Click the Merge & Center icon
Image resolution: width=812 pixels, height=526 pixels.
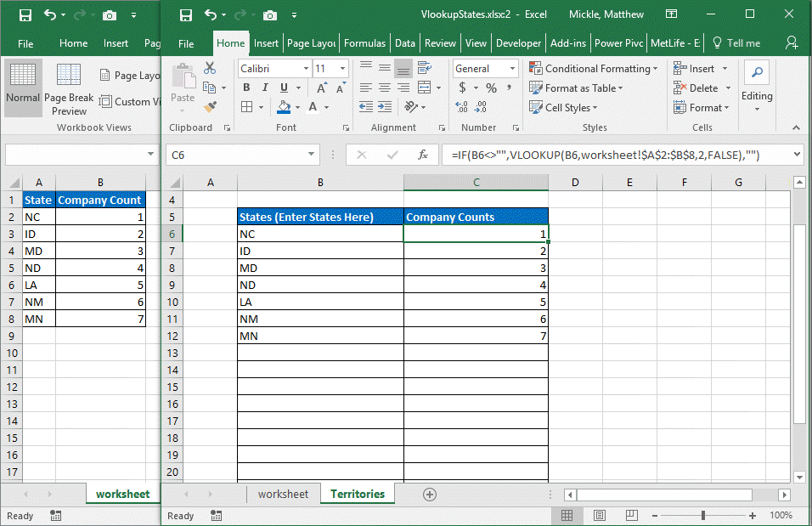click(x=425, y=88)
